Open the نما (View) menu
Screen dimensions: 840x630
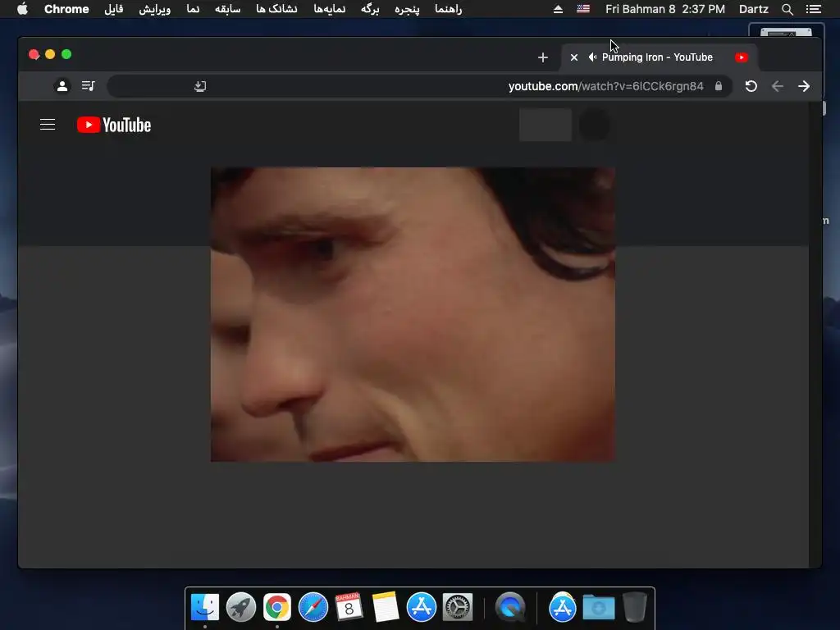[x=193, y=9]
